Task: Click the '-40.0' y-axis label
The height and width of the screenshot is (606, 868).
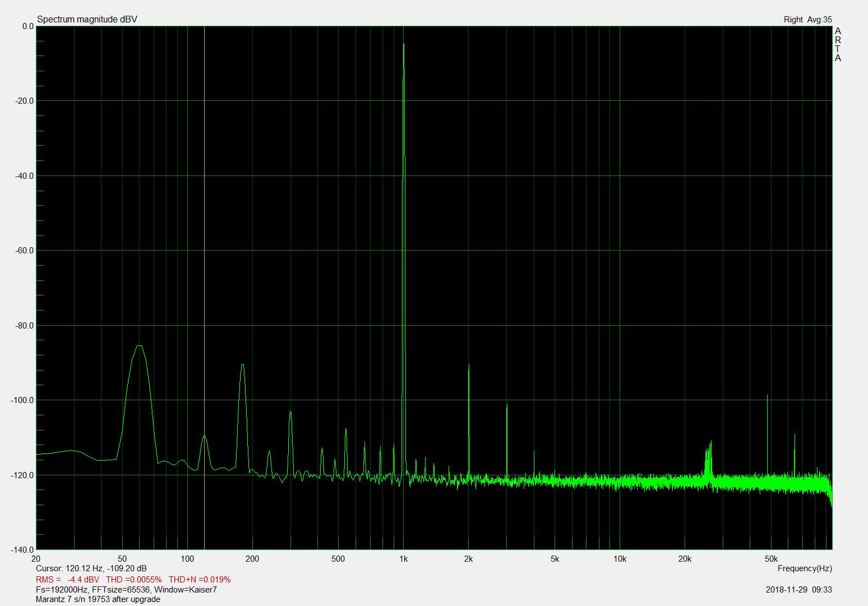Action: click(x=25, y=176)
